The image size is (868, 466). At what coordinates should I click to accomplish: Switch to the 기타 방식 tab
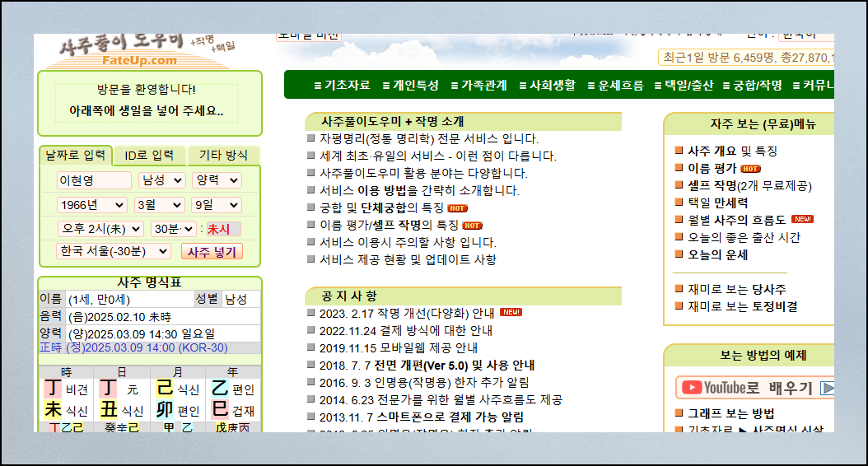[223, 156]
